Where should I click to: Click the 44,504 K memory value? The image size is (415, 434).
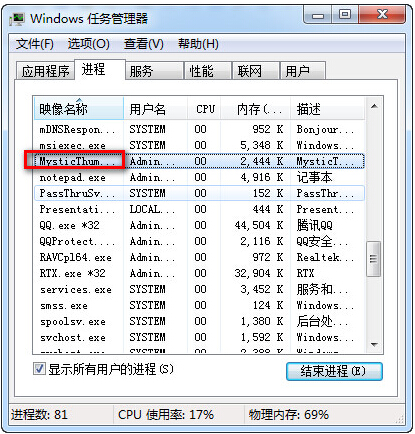tap(259, 225)
